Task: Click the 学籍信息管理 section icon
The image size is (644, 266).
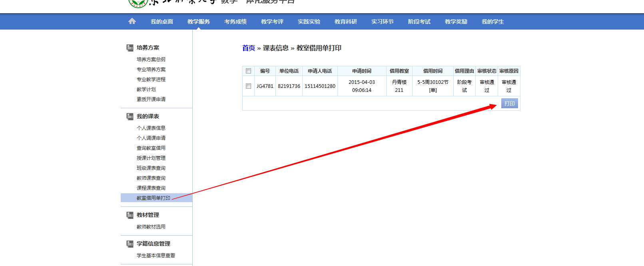Action: click(130, 244)
